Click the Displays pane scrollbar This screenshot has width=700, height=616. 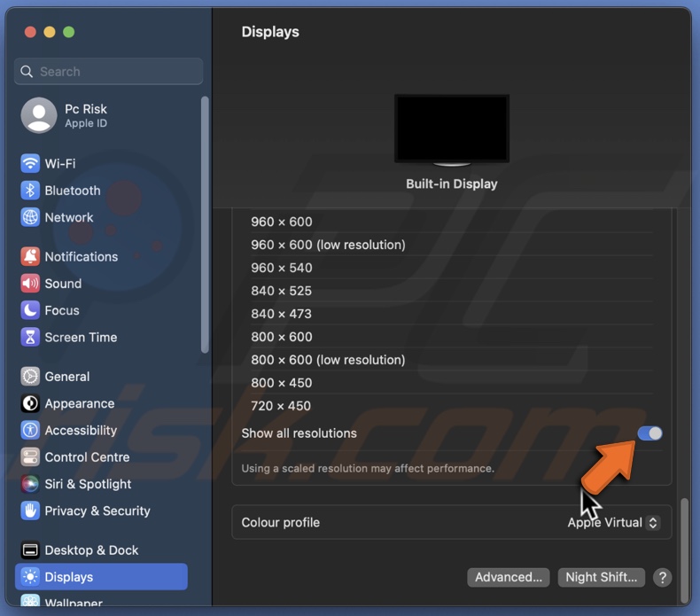(684, 550)
